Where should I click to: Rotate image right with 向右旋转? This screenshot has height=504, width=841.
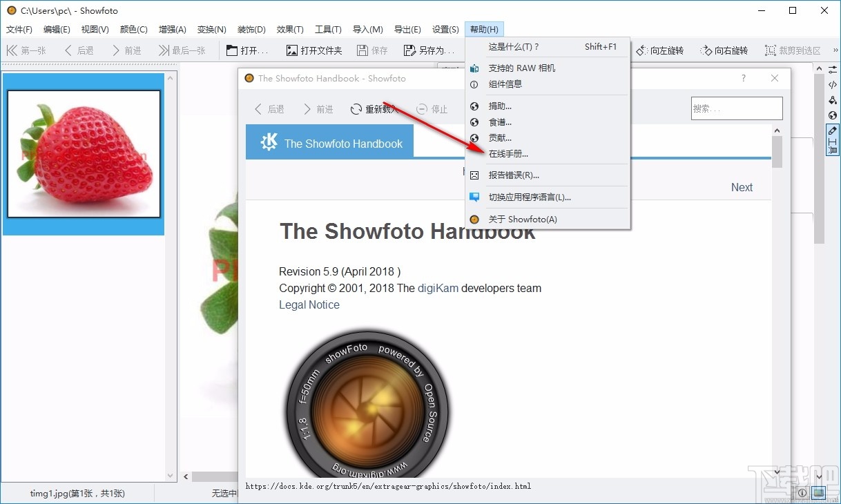[724, 50]
